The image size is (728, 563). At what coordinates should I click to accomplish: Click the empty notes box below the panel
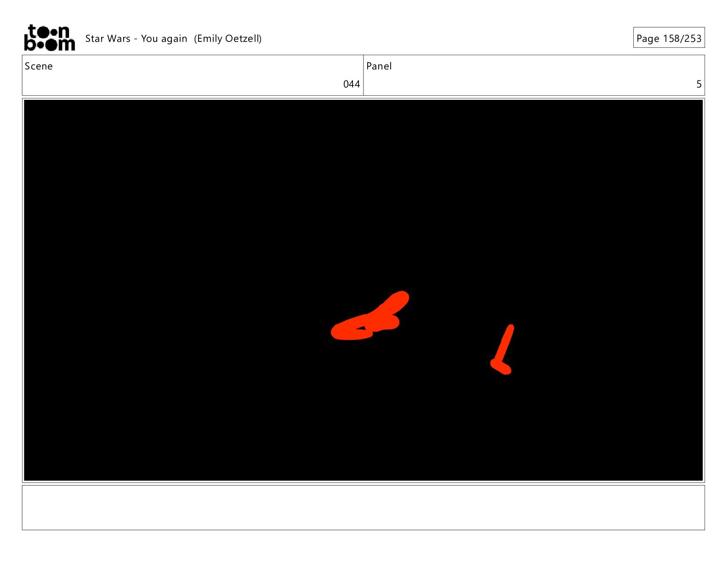tap(363, 507)
